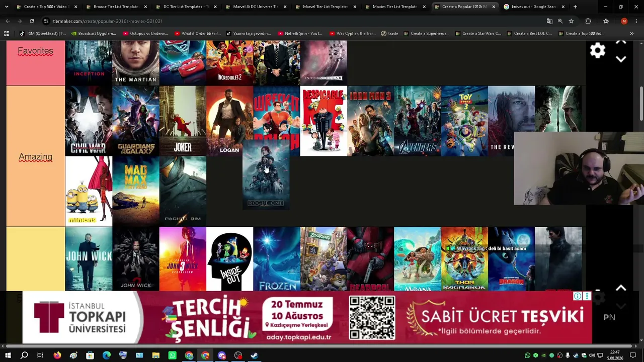This screenshot has width=644, height=362.
Task: Open the Windows Start menu
Action: (8, 355)
